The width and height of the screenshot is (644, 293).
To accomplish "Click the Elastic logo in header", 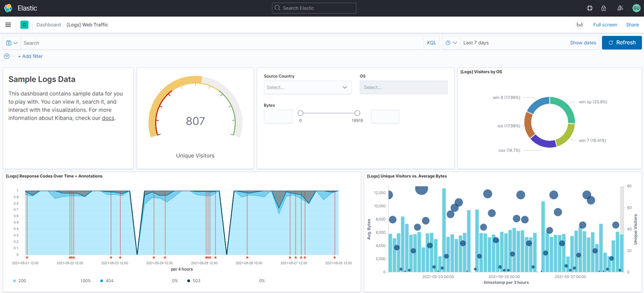I will (x=8, y=8).
